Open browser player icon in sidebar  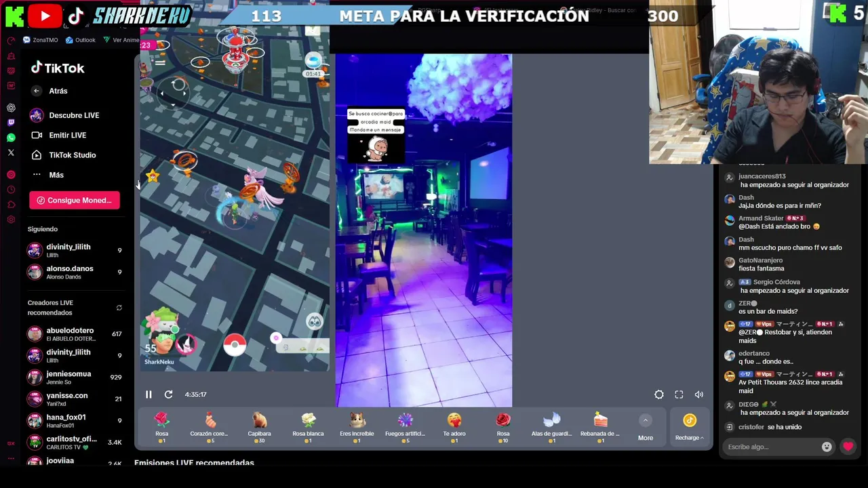(x=11, y=175)
